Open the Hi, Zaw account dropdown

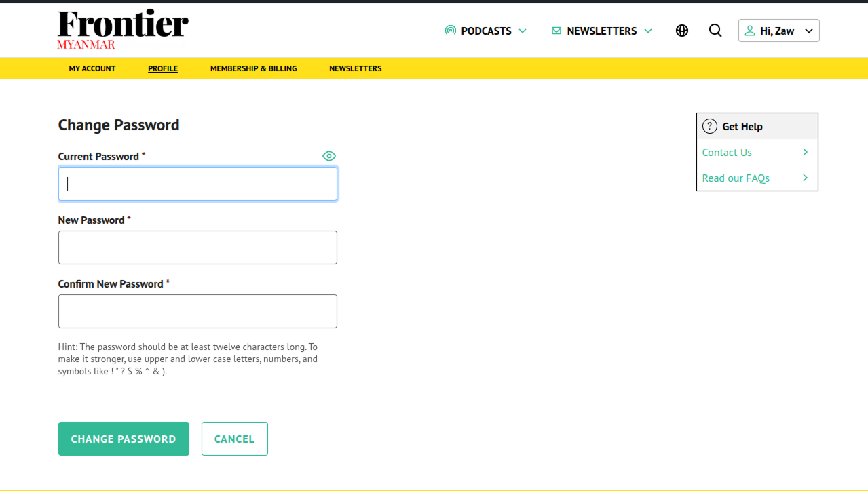[778, 31]
